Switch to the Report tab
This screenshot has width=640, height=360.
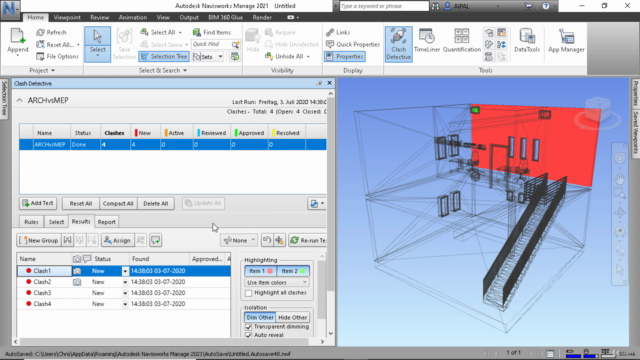pos(107,222)
